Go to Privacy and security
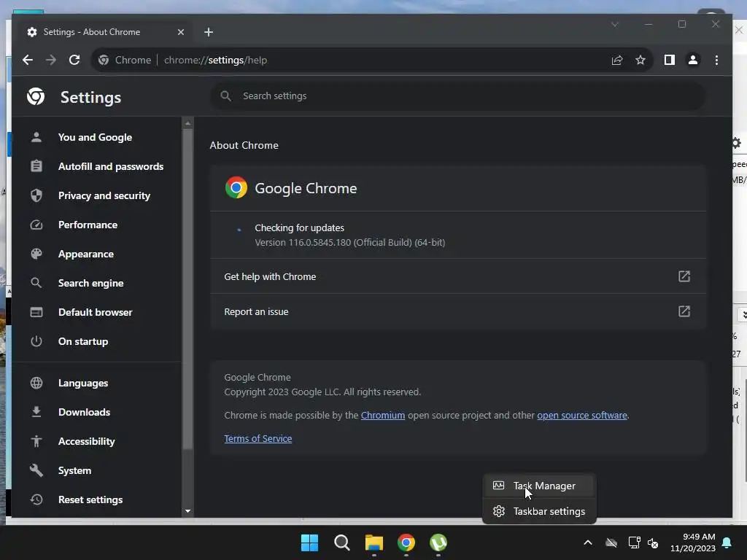 coord(104,195)
